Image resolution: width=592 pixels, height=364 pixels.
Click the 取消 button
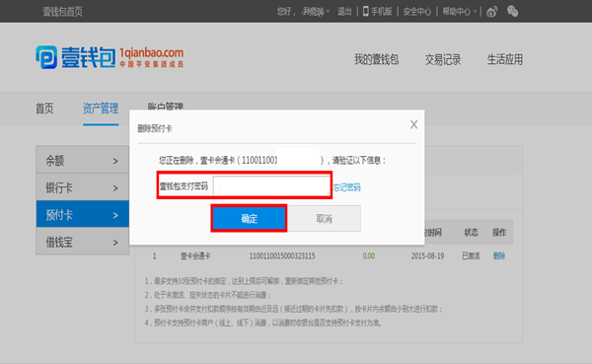[x=324, y=218]
